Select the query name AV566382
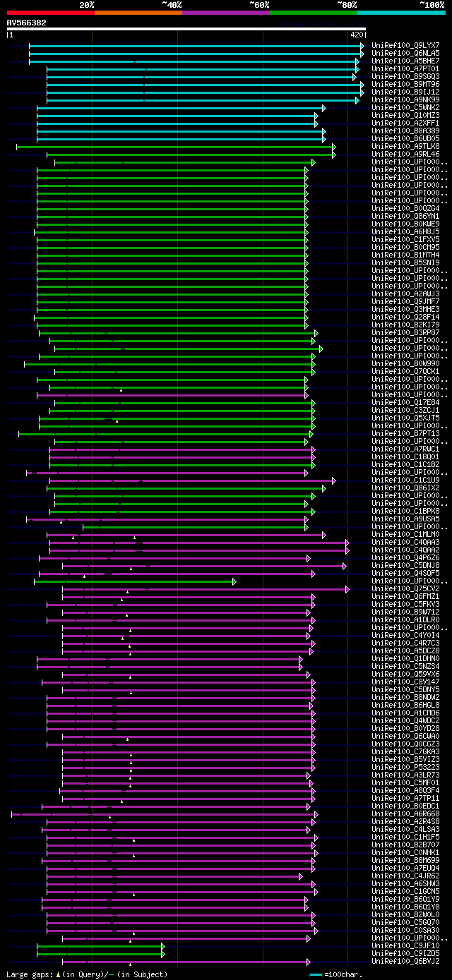452x980 pixels. pyautogui.click(x=27, y=23)
